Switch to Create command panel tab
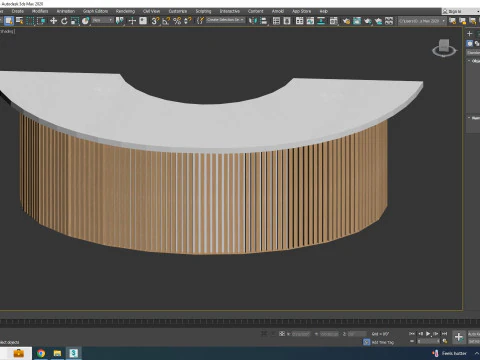 click(470, 33)
